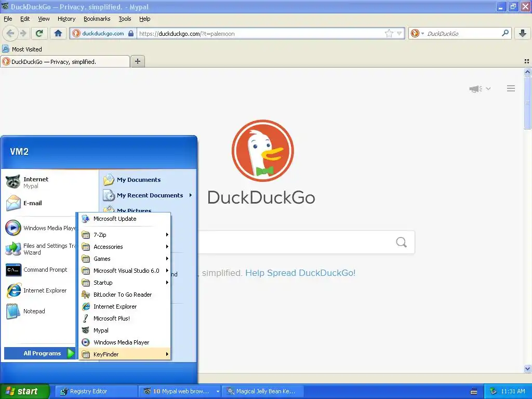532x399 pixels.
Task: Click the scrollbar up arrow
Action: [527, 72]
